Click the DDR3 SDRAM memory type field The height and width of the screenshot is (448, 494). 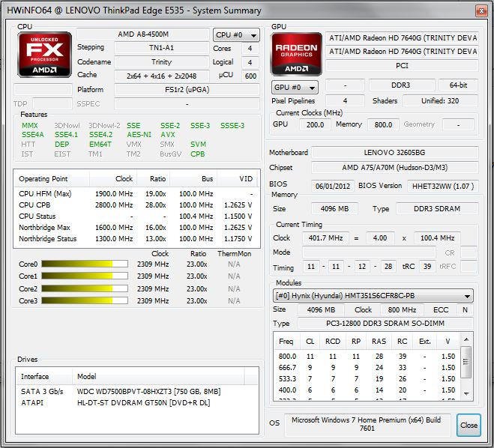coord(437,209)
